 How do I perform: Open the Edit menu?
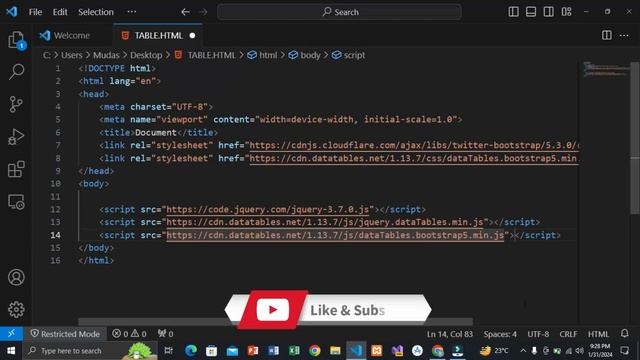click(60, 12)
